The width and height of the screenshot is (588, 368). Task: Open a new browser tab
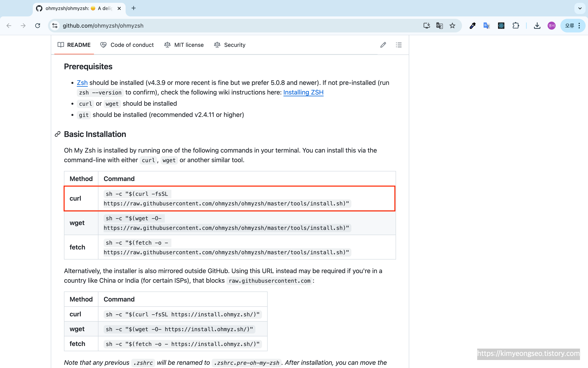pyautogui.click(x=133, y=8)
